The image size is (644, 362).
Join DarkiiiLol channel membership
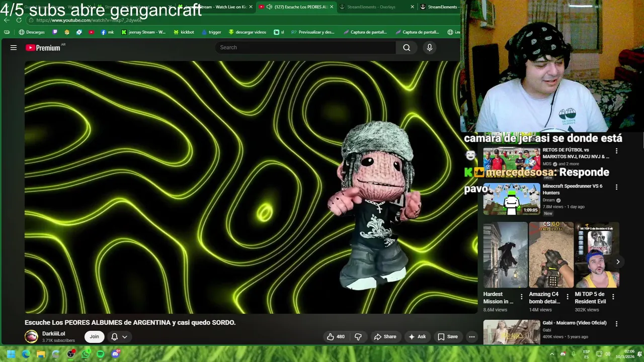94,337
